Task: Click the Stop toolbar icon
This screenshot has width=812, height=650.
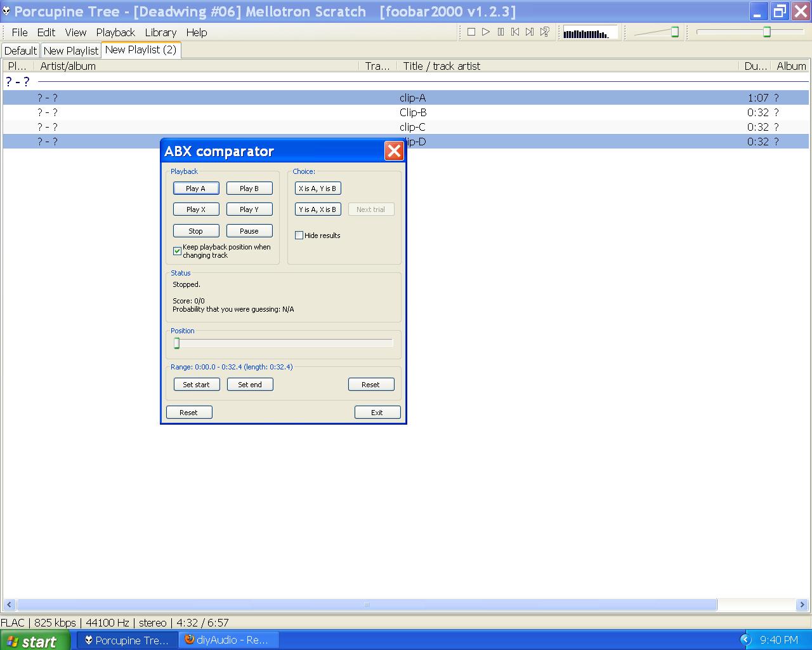Action: click(x=471, y=32)
